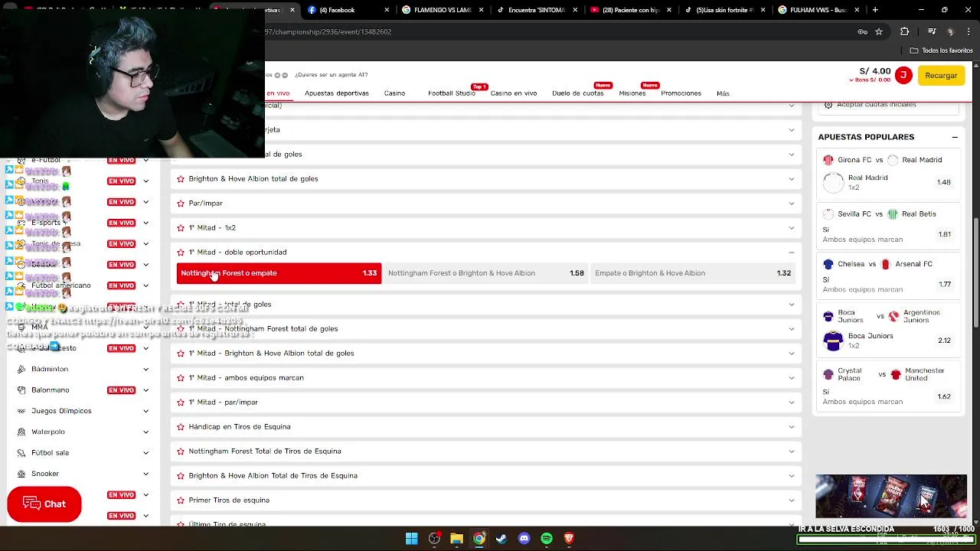This screenshot has width=980, height=551.
Task: Open Steam from the taskbar
Action: click(x=501, y=539)
